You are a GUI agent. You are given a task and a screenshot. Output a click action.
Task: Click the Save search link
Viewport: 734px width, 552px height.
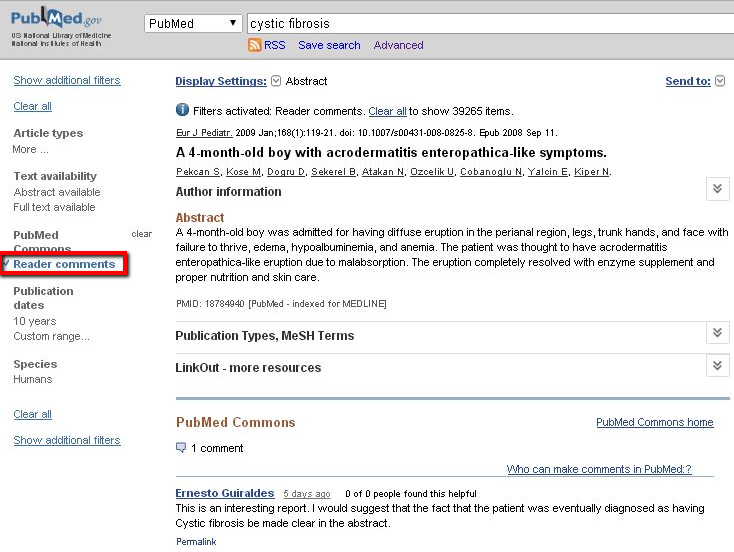(x=329, y=45)
